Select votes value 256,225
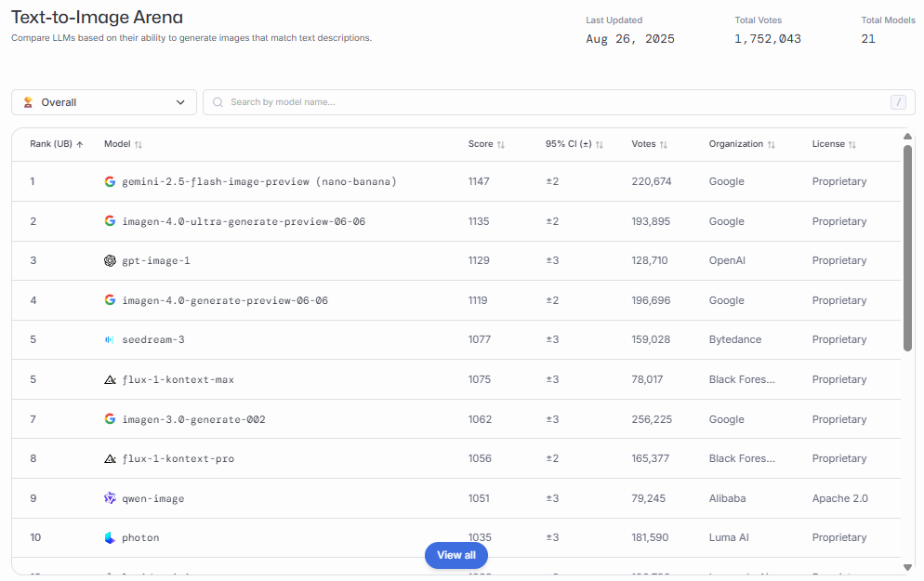 (x=651, y=419)
